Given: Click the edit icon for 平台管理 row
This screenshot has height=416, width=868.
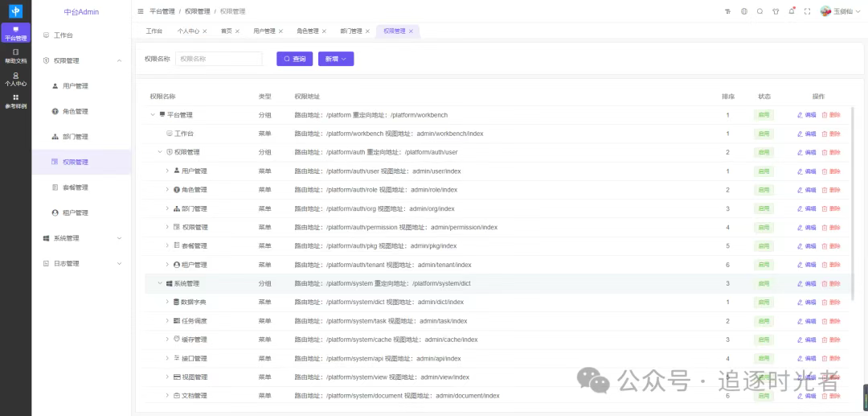Looking at the screenshot, I should (807, 115).
